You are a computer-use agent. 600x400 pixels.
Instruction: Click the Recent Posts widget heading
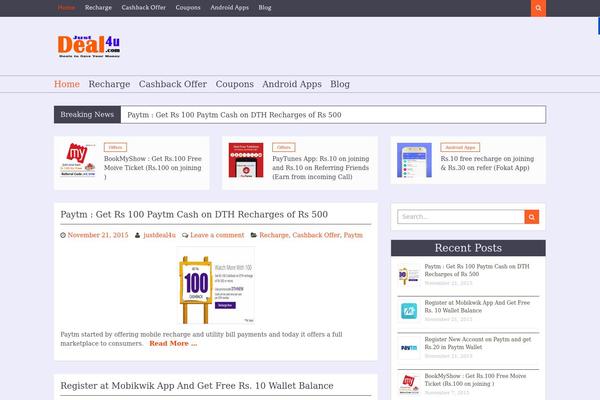pyautogui.click(x=468, y=248)
